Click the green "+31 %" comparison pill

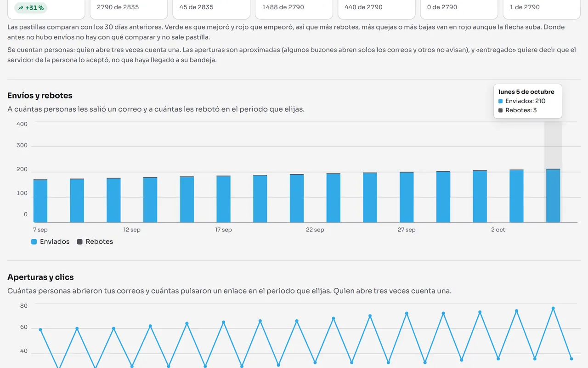[x=31, y=8]
